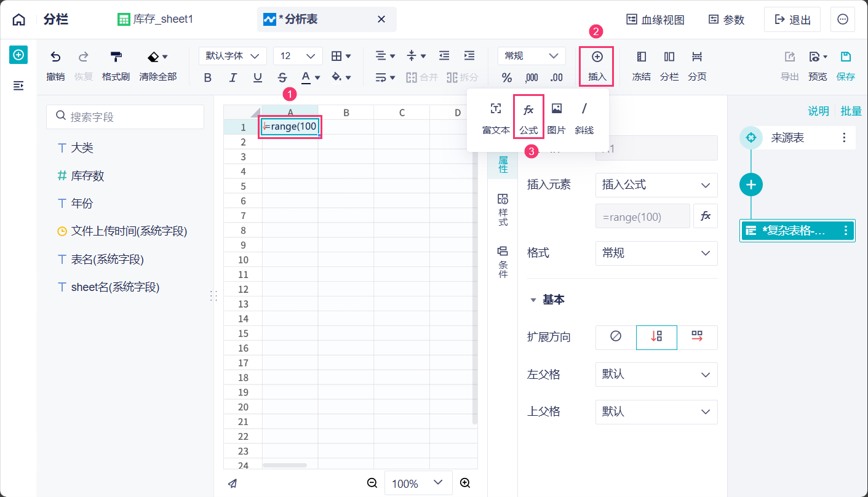
Task: Open the 插入 menu in toolbar
Action: (x=597, y=66)
